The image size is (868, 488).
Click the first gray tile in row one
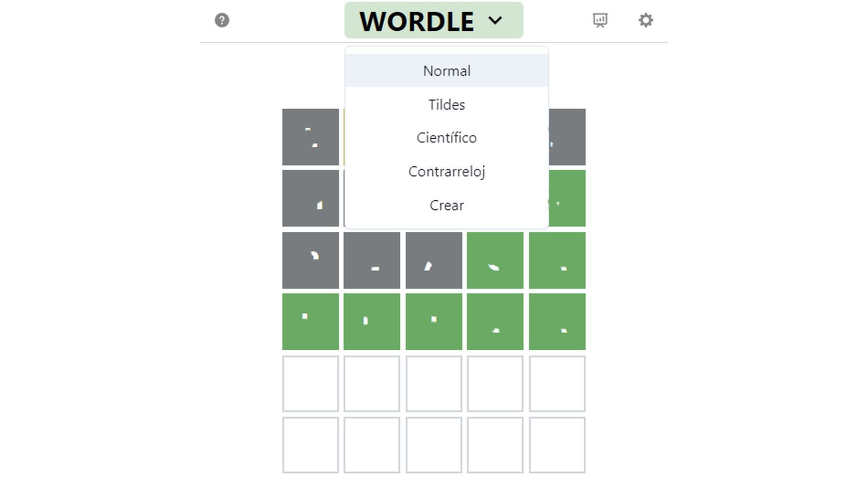[311, 137]
